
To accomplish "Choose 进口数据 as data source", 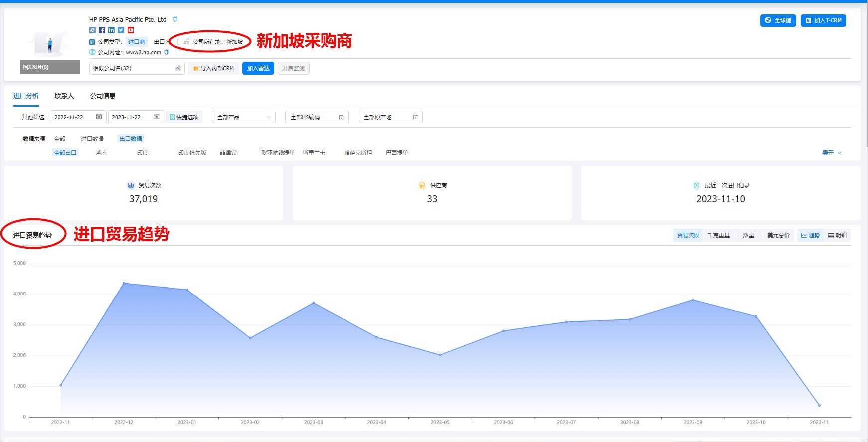I will (92, 139).
